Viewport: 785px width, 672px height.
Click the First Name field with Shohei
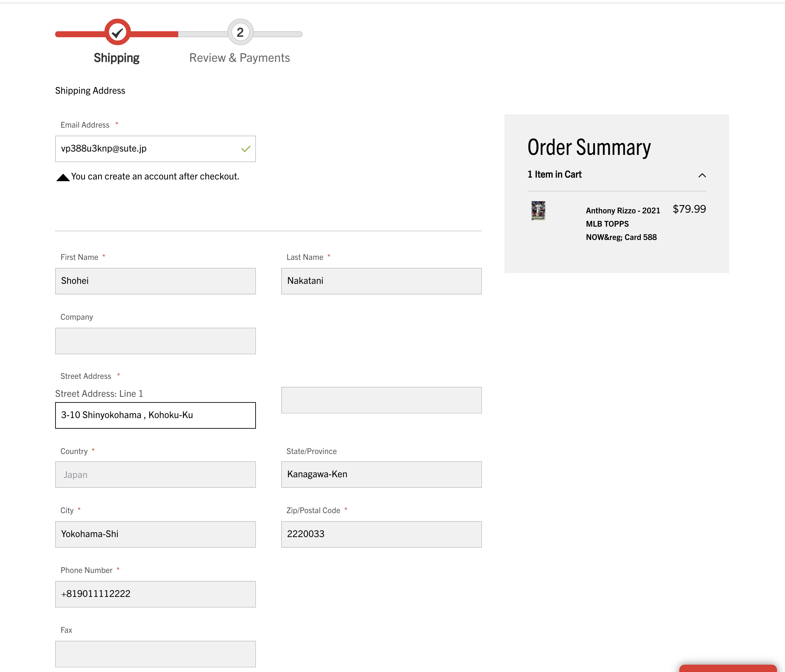(x=155, y=281)
